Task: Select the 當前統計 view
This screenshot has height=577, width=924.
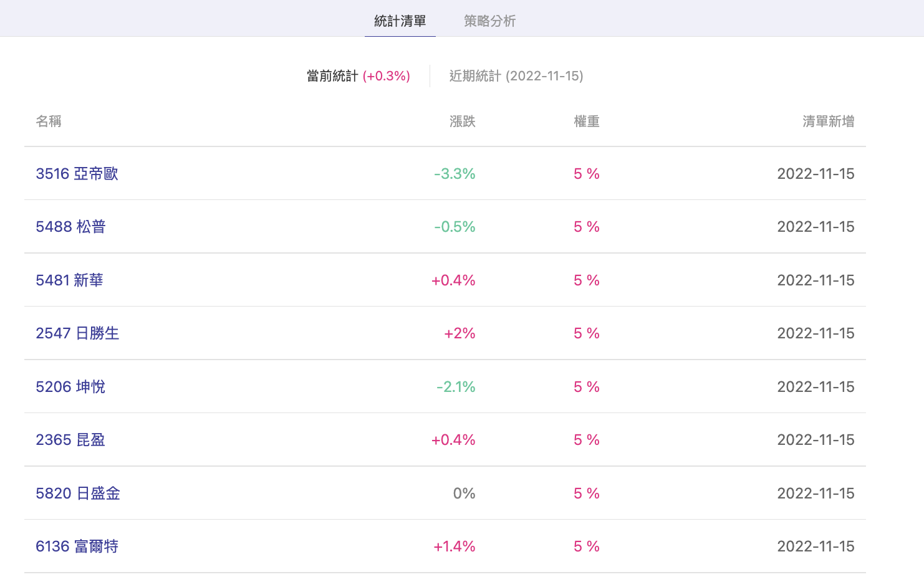Action: (358, 76)
